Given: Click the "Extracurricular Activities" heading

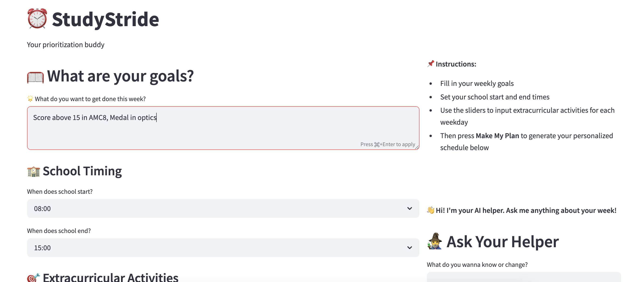Looking at the screenshot, I should coord(110,277).
